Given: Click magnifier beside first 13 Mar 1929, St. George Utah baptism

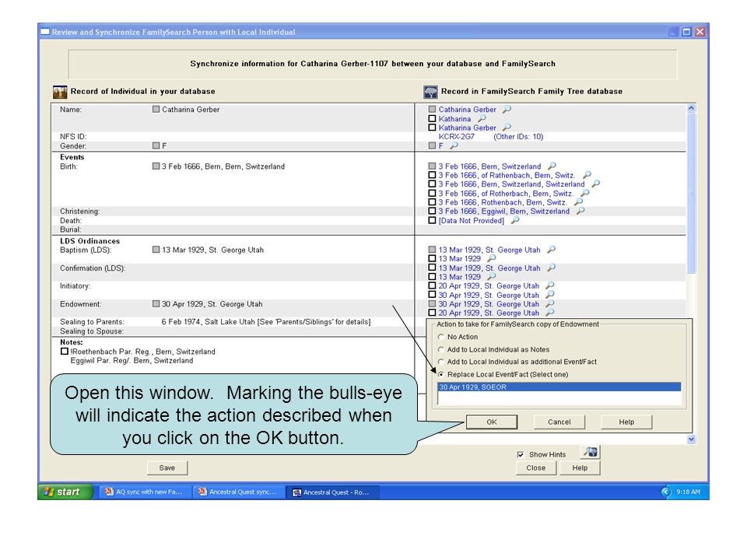Looking at the screenshot, I should (551, 249).
